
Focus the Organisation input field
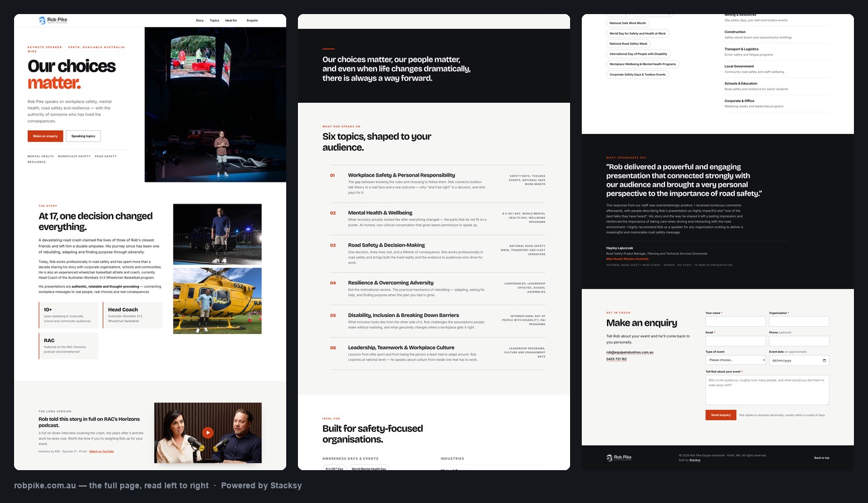tap(799, 322)
